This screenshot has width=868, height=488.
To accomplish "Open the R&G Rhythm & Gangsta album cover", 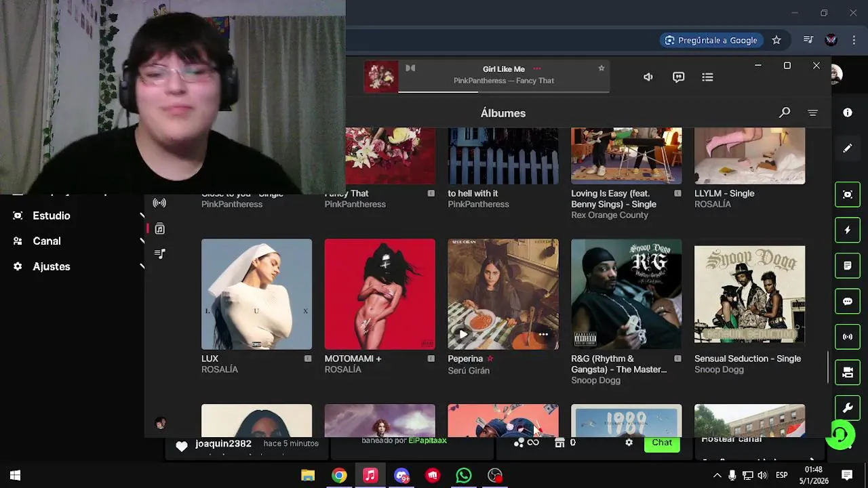I will 627,293.
